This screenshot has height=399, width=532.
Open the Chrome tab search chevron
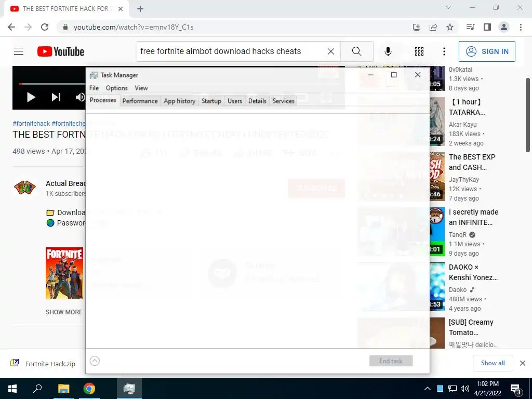pyautogui.click(x=448, y=7)
